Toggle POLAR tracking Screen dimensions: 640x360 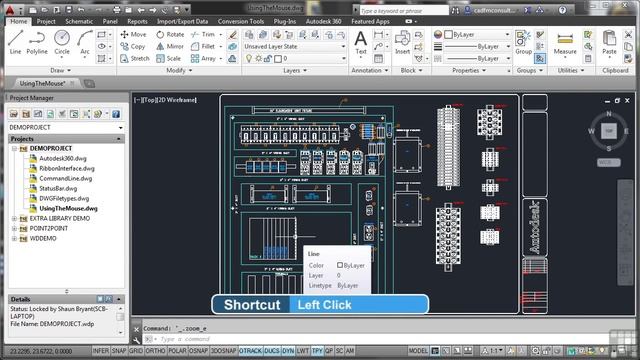click(177, 351)
